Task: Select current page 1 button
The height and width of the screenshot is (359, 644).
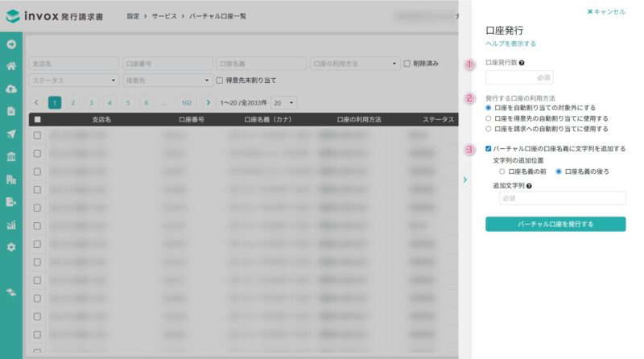Action: pyautogui.click(x=55, y=103)
